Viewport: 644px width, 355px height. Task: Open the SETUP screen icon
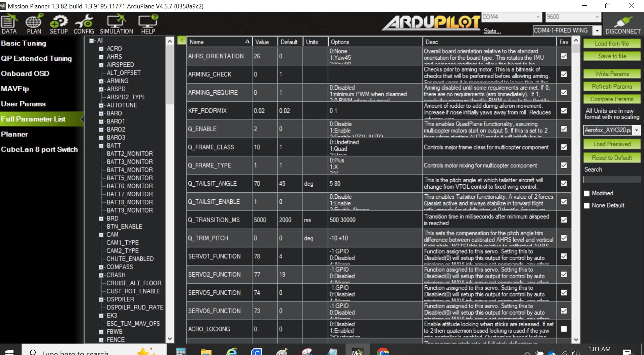pyautogui.click(x=59, y=24)
